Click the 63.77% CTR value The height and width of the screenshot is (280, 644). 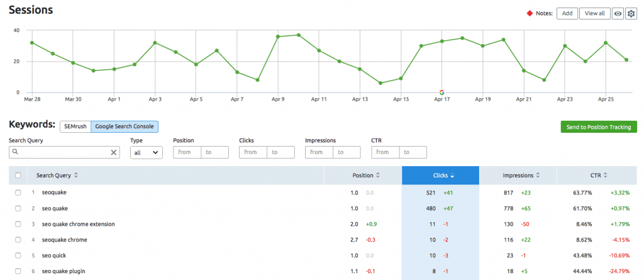pos(583,193)
